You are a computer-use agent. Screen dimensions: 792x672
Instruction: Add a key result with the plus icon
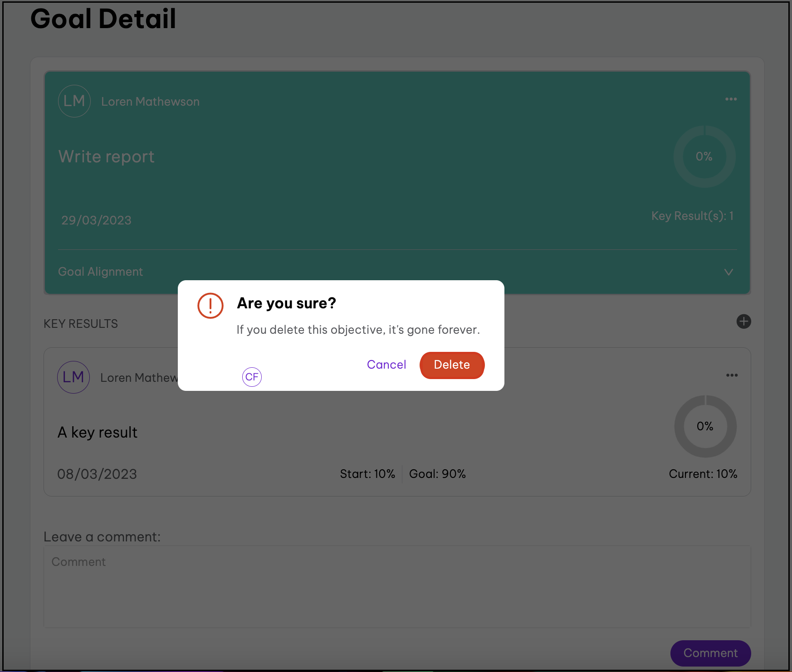click(x=743, y=321)
